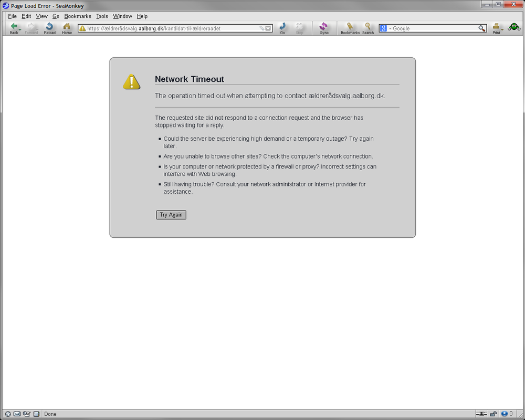Open the Google search engine dropdown
The width and height of the screenshot is (525, 420).
[390, 28]
